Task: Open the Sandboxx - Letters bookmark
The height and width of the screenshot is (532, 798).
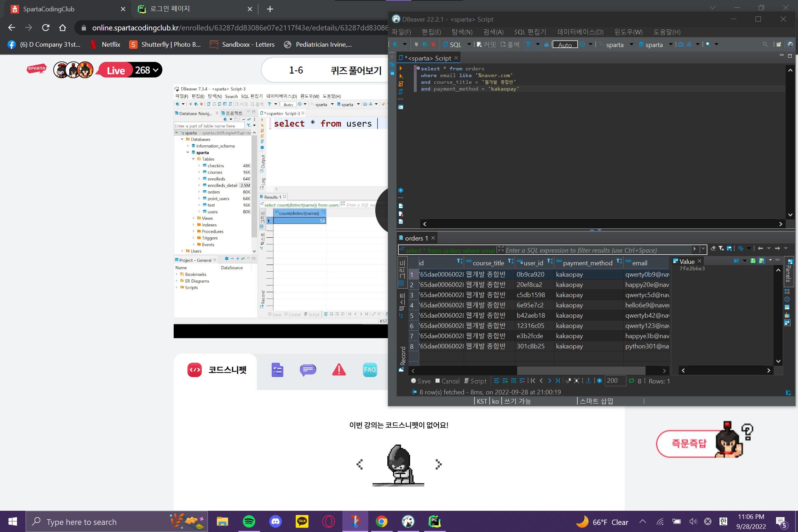Action: coord(242,45)
